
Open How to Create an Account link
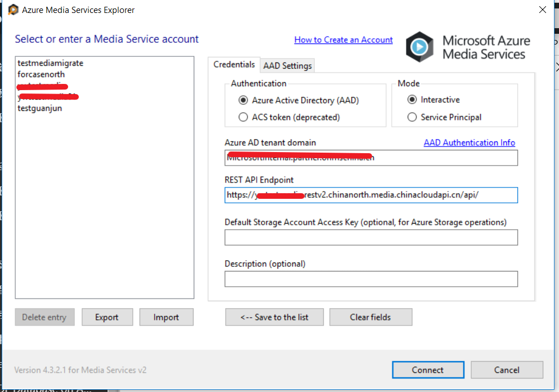pos(343,39)
